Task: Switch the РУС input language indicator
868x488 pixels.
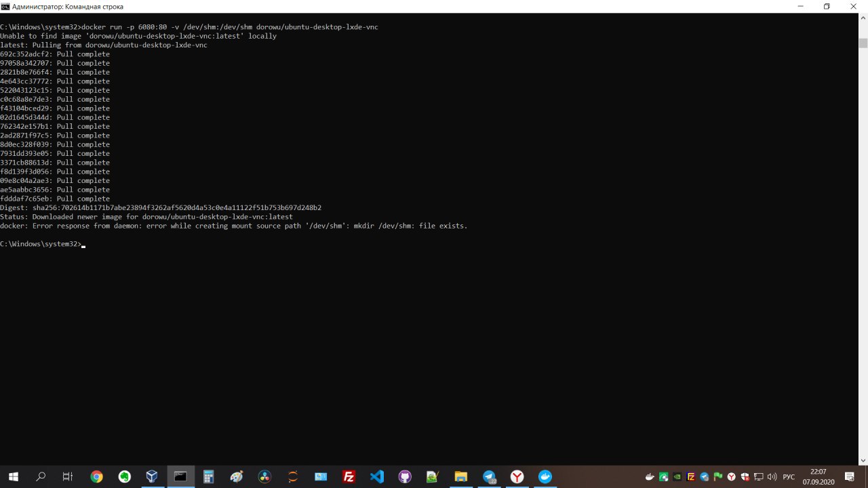Action: pos(789,476)
